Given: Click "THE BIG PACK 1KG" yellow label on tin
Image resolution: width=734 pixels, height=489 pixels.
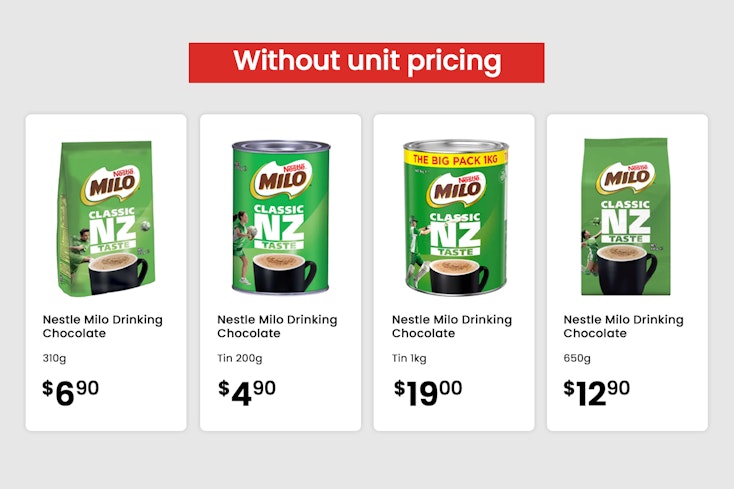Looking at the screenshot, I should click(455, 159).
